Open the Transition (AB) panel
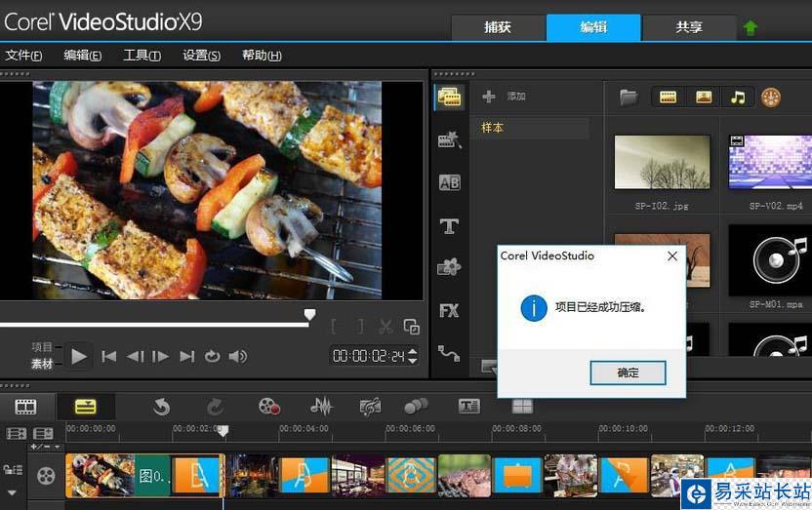812x510 pixels. (x=449, y=182)
